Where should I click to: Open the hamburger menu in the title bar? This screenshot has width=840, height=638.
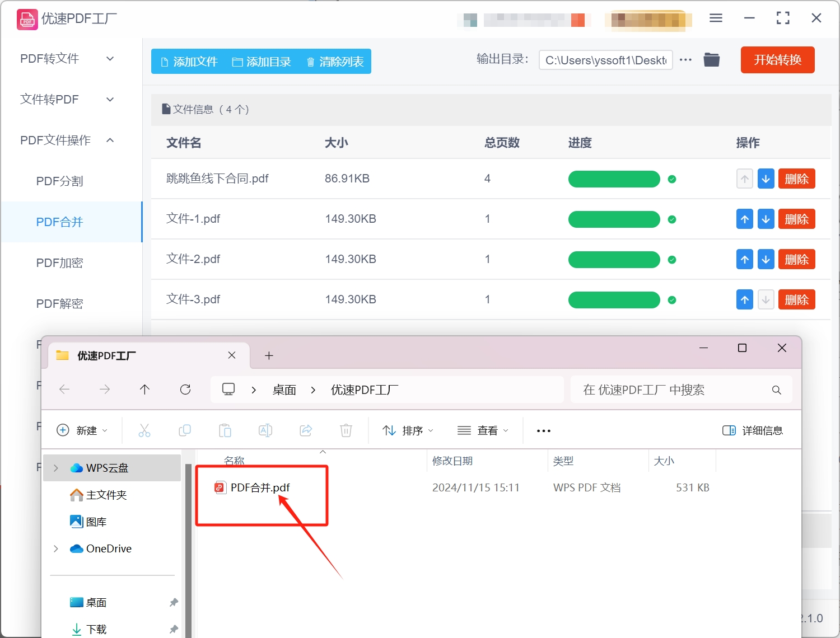(x=716, y=18)
